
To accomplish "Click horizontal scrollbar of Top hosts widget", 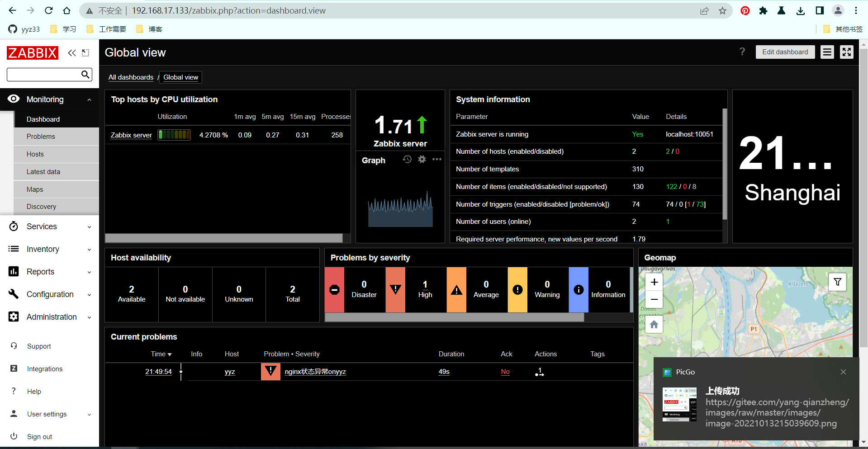I will pyautogui.click(x=224, y=238).
